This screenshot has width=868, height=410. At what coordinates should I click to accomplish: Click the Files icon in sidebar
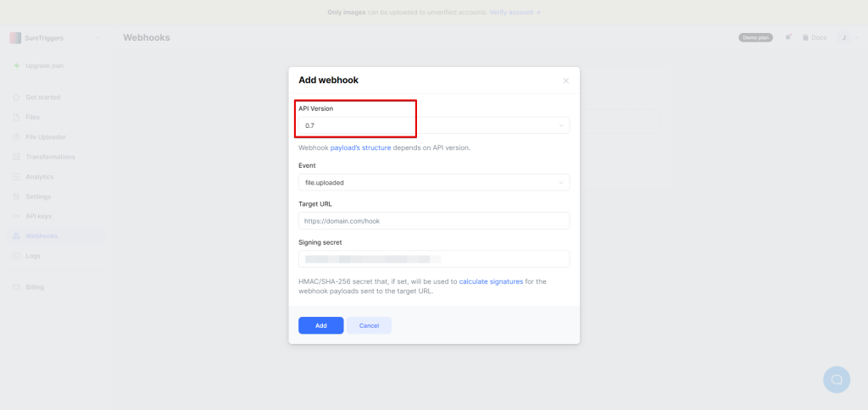click(16, 117)
